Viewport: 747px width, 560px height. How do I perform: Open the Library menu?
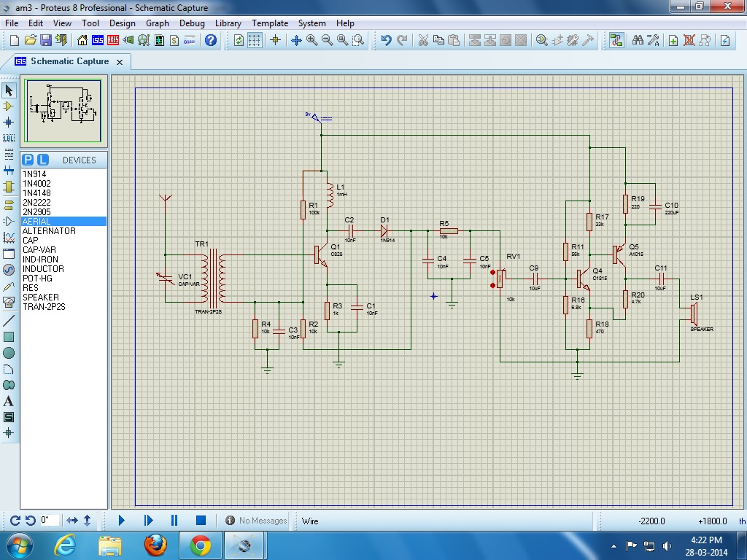[x=228, y=23]
